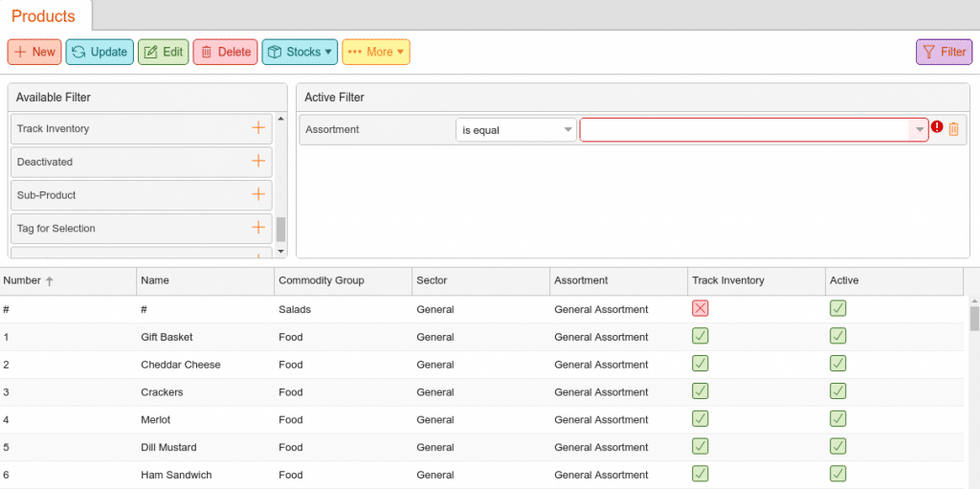The width and height of the screenshot is (980, 489).
Task: Toggle Track Inventory checkbox for # row
Action: point(700,308)
